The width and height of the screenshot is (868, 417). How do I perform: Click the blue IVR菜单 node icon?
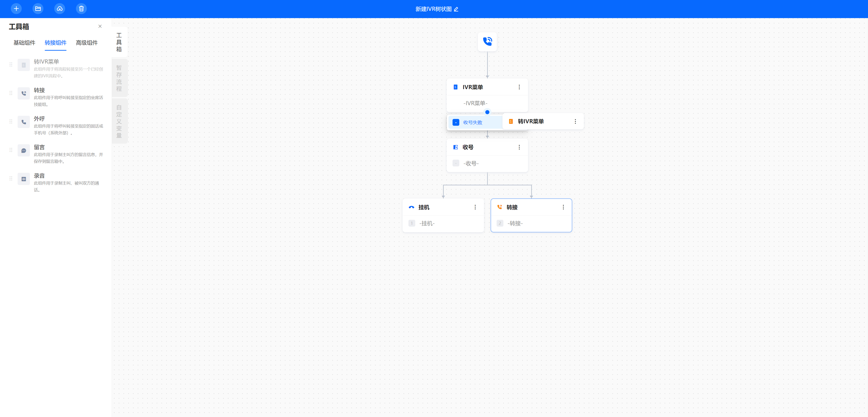(455, 87)
